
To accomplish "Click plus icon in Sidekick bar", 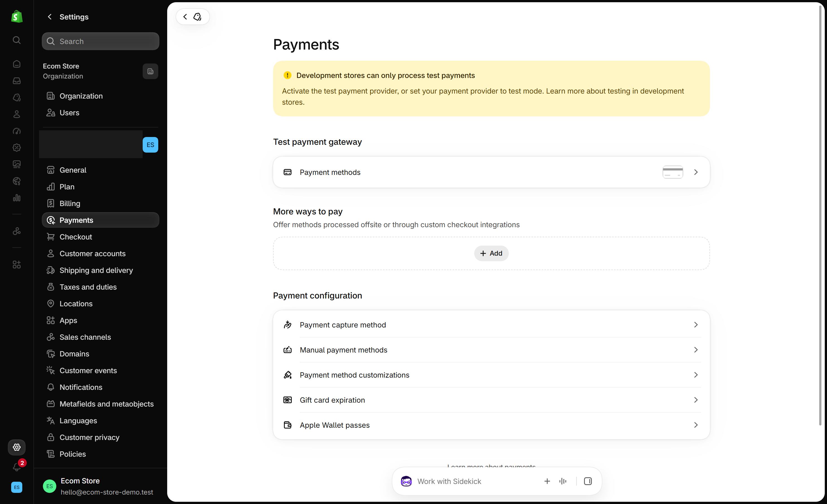I will pos(547,481).
